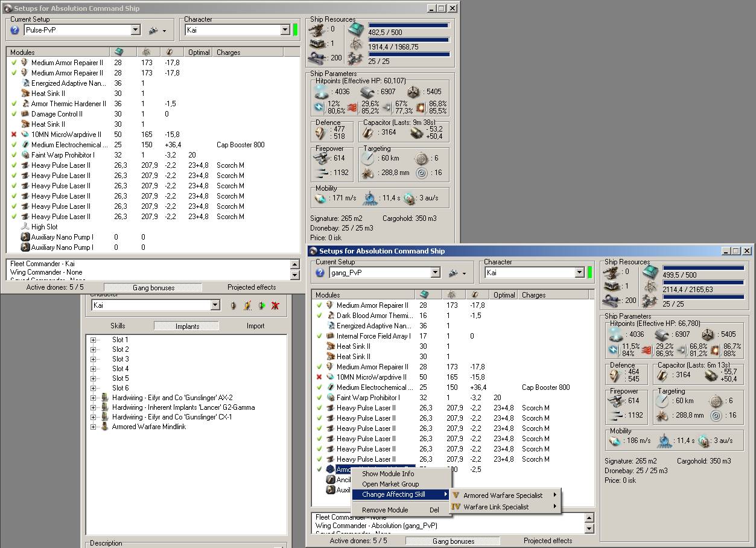
Task: Select Armored Warfare Specialist from the submenu
Action: (x=503, y=495)
